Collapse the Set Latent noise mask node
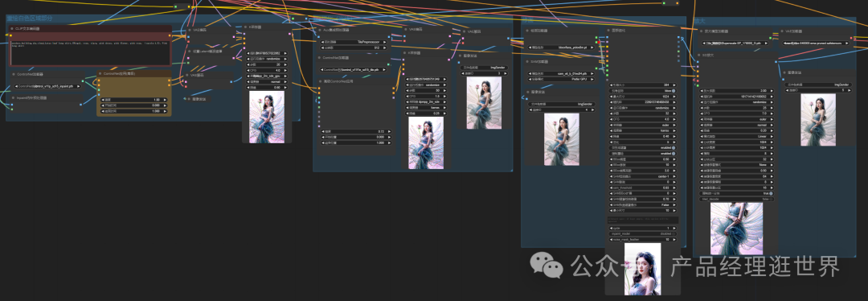 coord(190,52)
